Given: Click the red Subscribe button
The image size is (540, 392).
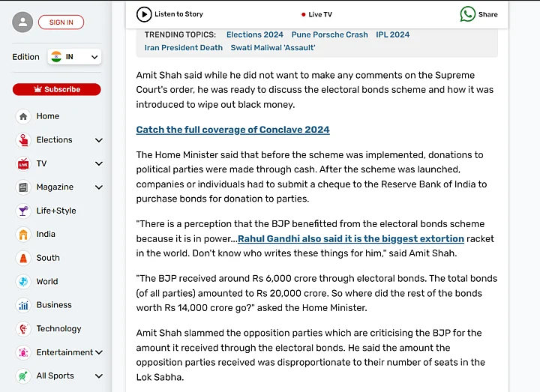Looking at the screenshot, I should point(56,89).
